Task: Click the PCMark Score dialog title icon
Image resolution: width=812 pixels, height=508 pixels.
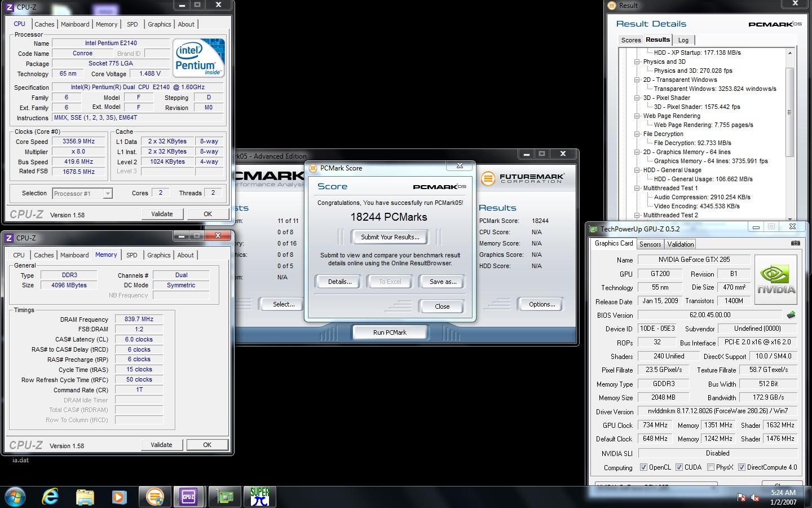Action: pyautogui.click(x=313, y=168)
